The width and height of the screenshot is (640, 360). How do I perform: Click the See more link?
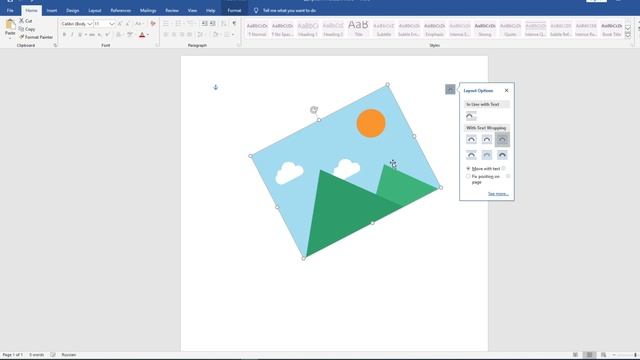498,193
